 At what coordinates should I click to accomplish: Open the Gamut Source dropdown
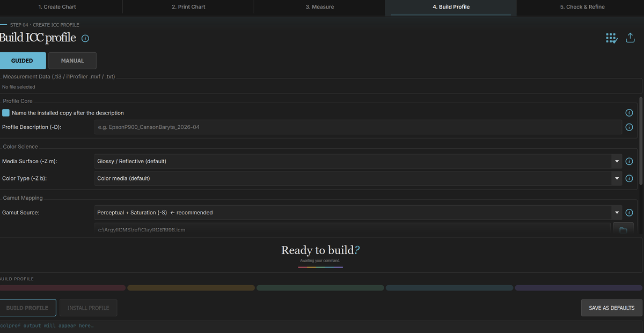click(x=358, y=213)
